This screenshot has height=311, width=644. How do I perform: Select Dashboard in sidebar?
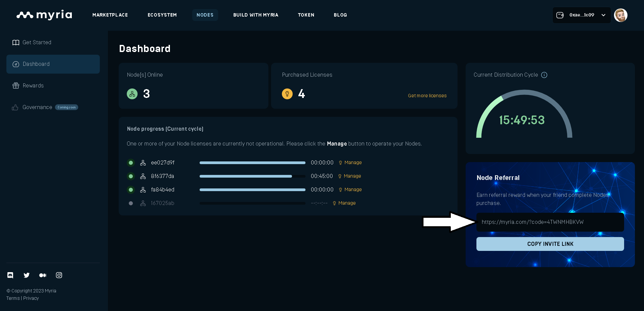pos(53,64)
